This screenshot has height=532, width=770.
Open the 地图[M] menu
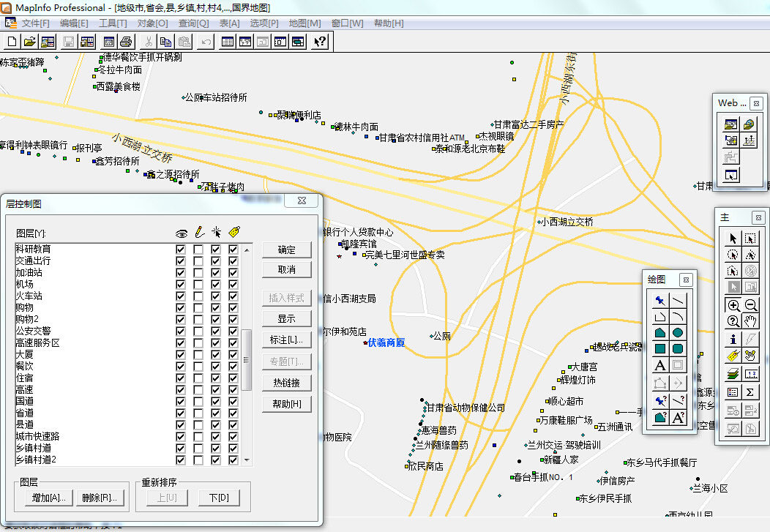[305, 23]
